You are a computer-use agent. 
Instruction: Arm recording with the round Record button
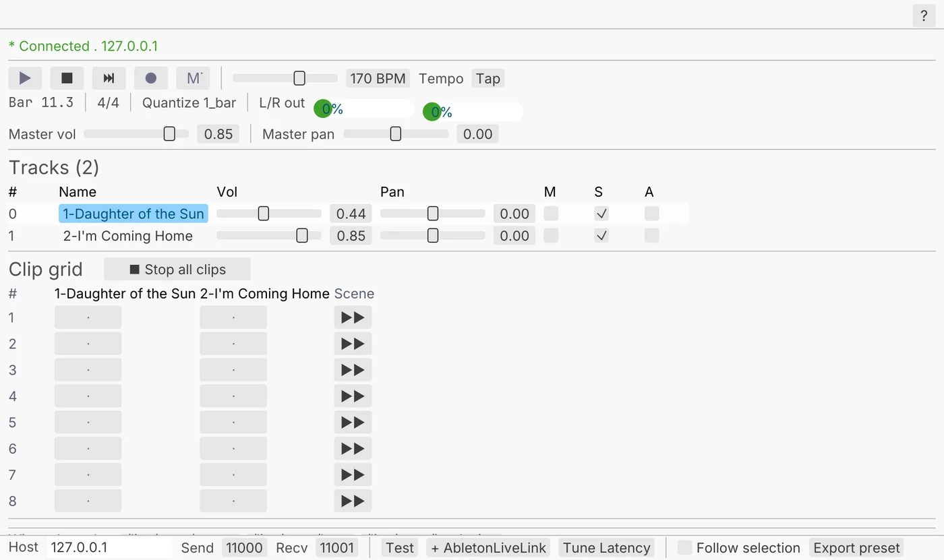coord(150,78)
